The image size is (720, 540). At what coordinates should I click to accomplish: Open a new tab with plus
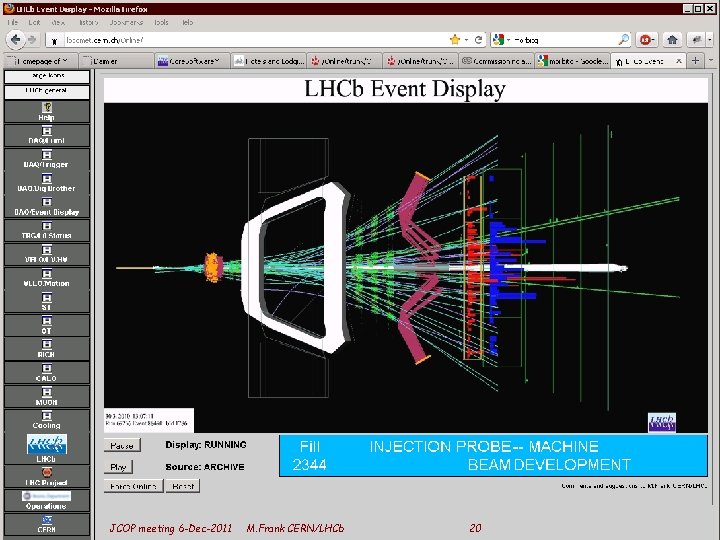(696, 61)
